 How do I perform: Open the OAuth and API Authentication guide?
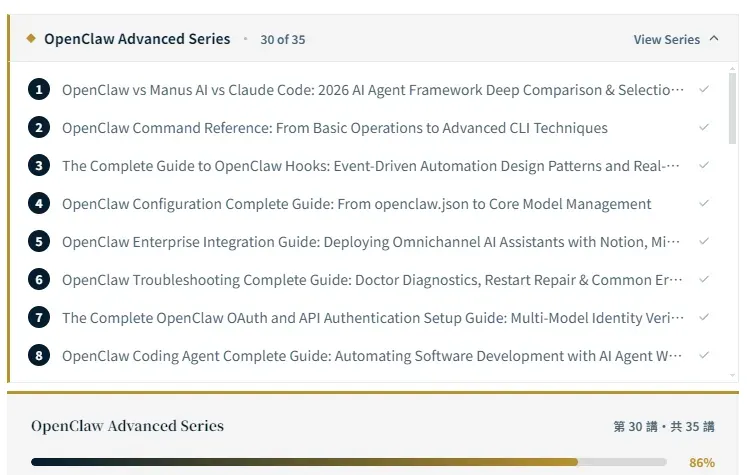click(373, 317)
